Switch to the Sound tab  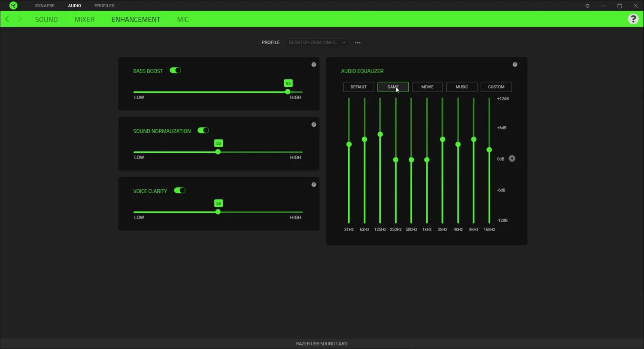click(46, 19)
